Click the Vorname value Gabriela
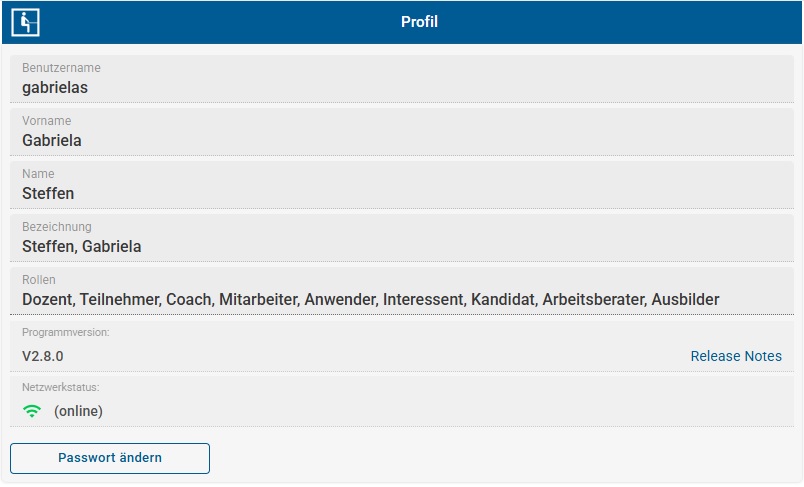This screenshot has width=804, height=487. tap(52, 140)
